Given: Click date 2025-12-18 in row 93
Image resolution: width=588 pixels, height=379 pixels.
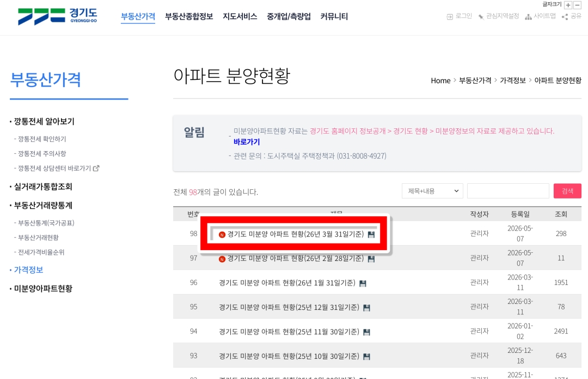Looking at the screenshot, I should pos(520,356).
